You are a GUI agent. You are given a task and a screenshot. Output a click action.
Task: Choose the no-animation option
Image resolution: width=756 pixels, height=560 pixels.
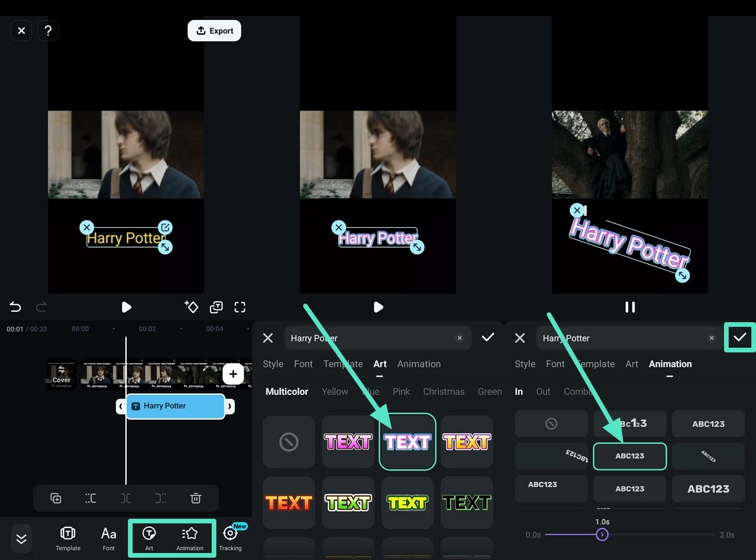click(551, 424)
